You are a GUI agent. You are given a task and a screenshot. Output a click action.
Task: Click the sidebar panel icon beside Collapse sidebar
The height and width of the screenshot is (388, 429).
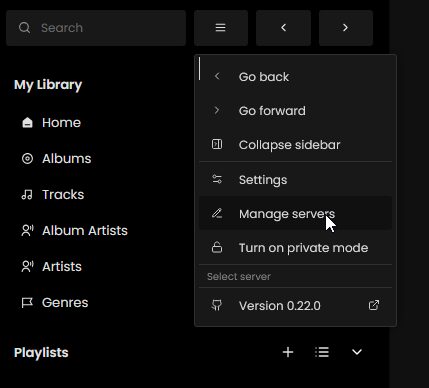point(217,144)
